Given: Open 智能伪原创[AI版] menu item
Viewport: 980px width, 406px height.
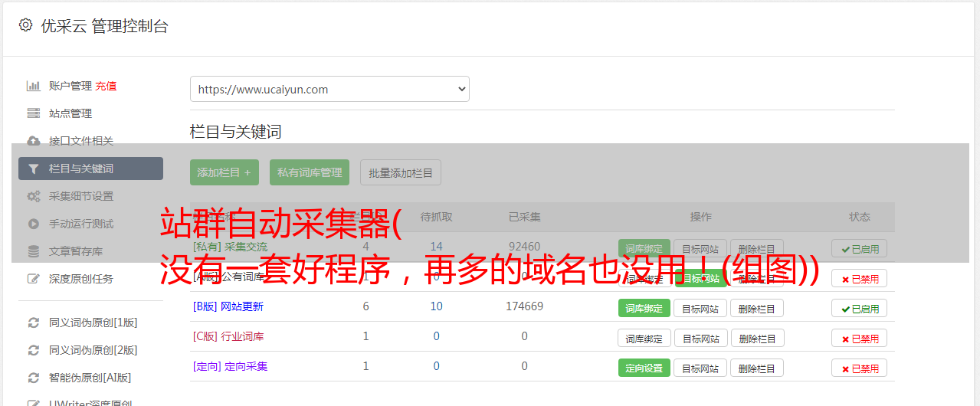Looking at the screenshot, I should coord(90,378).
